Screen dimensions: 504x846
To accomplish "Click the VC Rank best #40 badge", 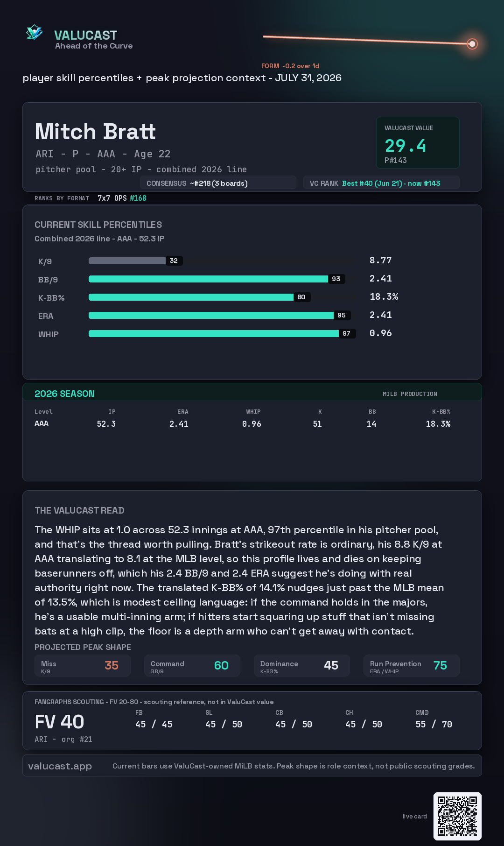I will click(381, 183).
